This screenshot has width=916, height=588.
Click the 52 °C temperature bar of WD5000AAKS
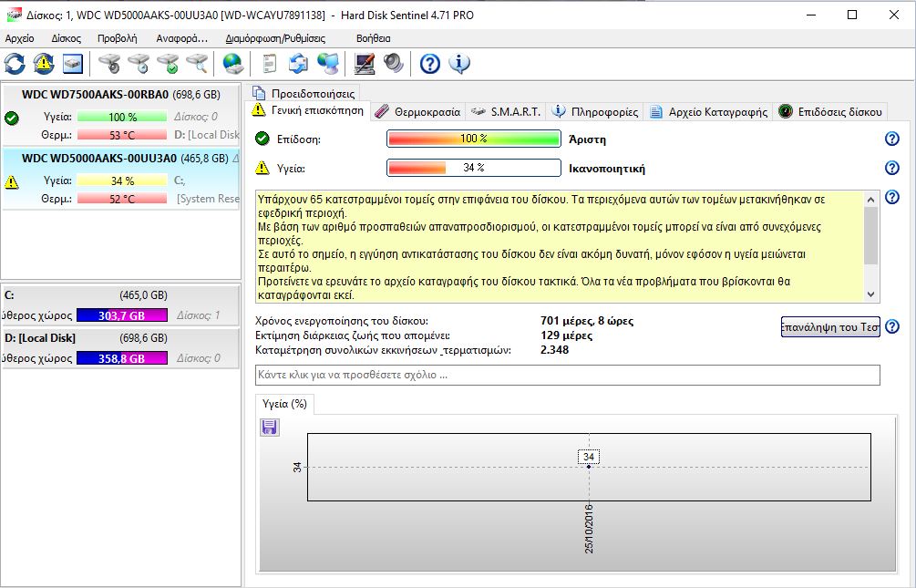tap(121, 199)
